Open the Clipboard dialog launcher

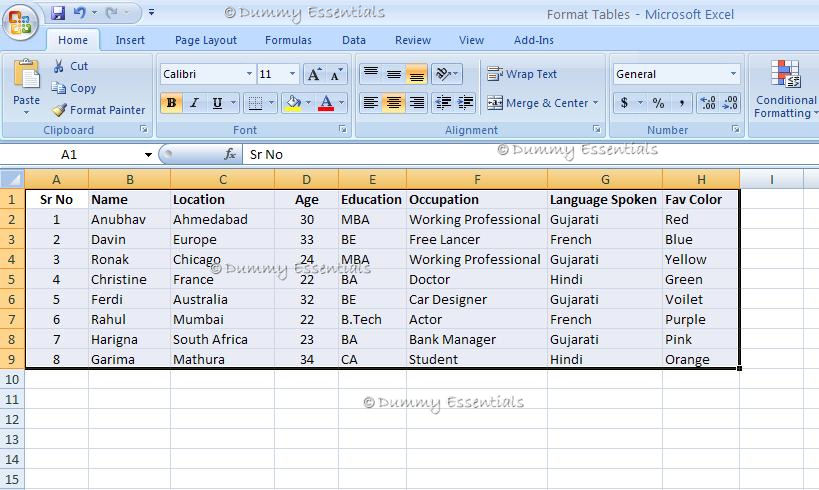(x=144, y=129)
